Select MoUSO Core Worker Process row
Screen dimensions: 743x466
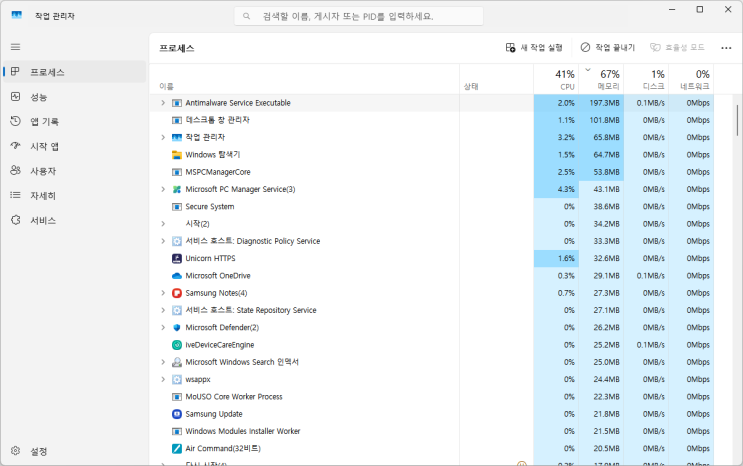[432, 397]
